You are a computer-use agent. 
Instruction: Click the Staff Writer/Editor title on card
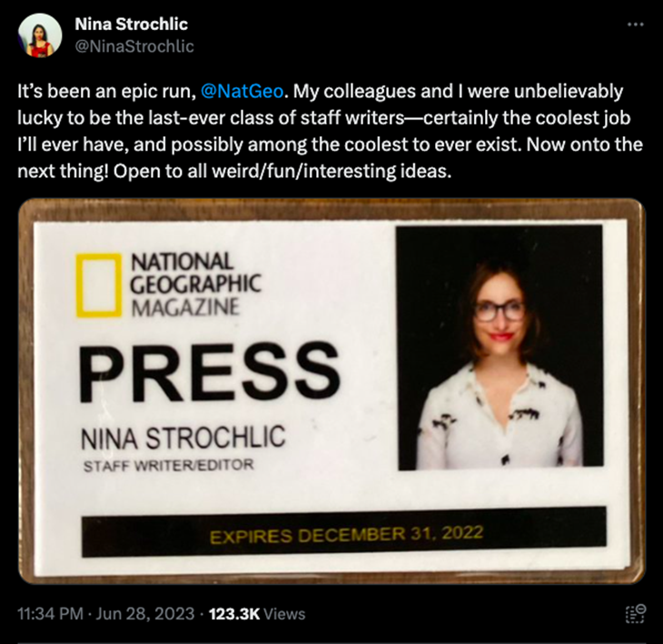168,466
